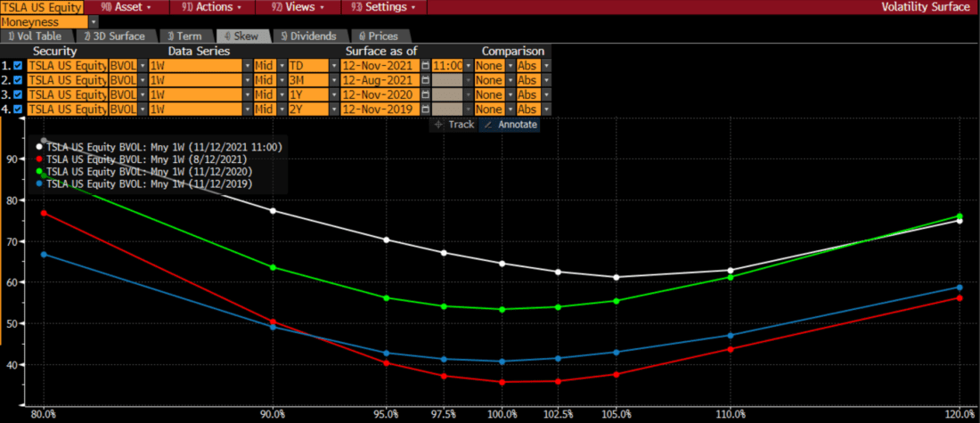
Task: Open BVOL source dropdown in row 1
Action: point(143,66)
